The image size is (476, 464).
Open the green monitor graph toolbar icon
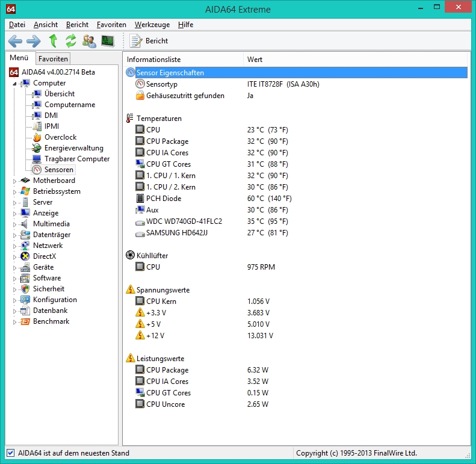click(108, 41)
